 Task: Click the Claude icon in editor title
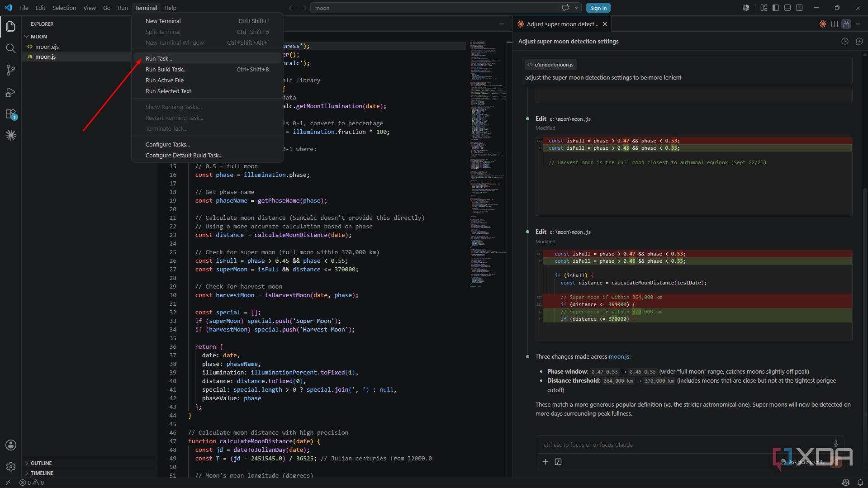tap(823, 24)
